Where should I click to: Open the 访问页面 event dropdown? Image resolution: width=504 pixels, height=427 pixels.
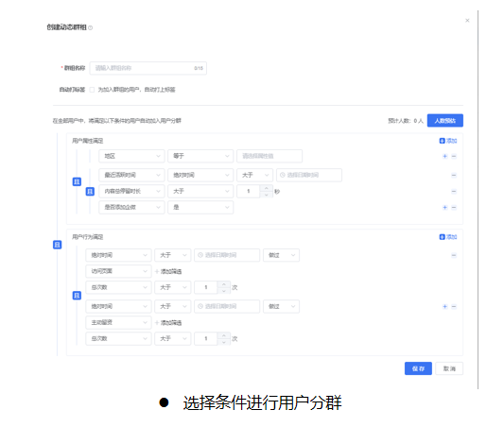(x=118, y=271)
